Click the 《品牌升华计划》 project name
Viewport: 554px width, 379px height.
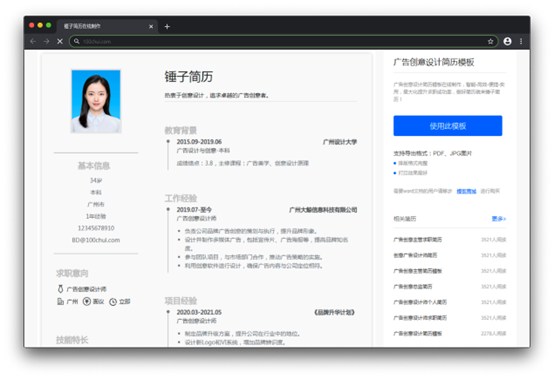[x=334, y=312]
